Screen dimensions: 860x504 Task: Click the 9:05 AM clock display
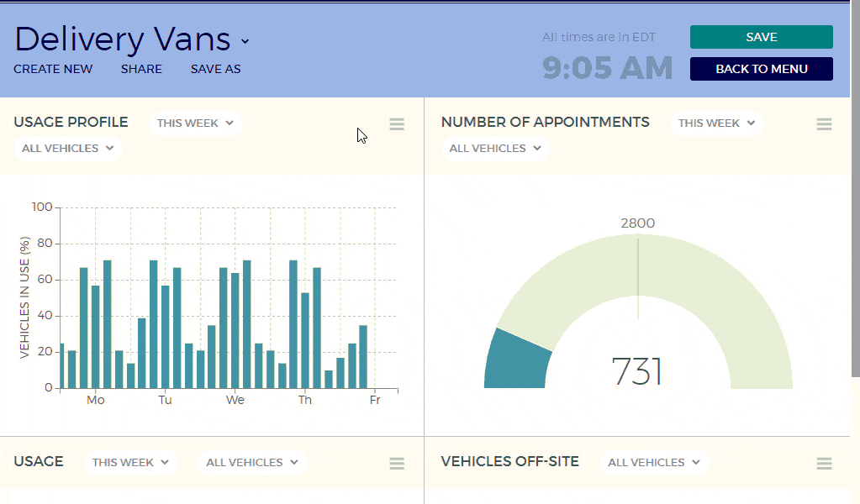click(606, 67)
